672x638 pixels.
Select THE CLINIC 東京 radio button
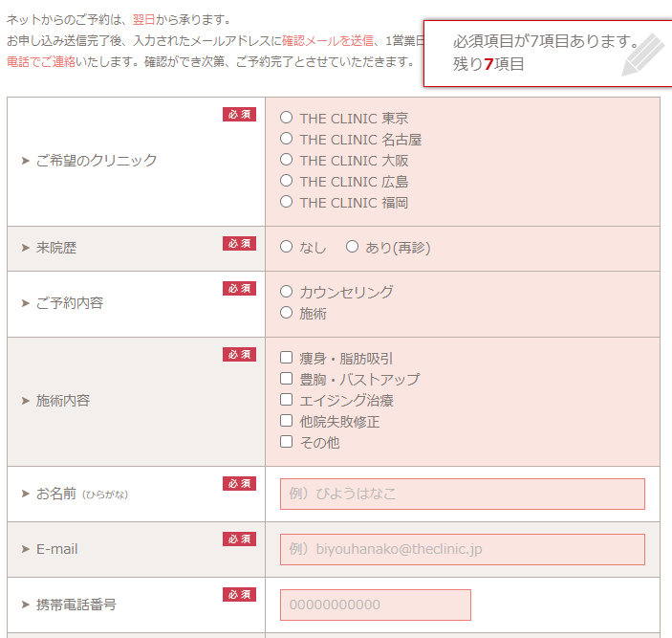pyautogui.click(x=287, y=118)
